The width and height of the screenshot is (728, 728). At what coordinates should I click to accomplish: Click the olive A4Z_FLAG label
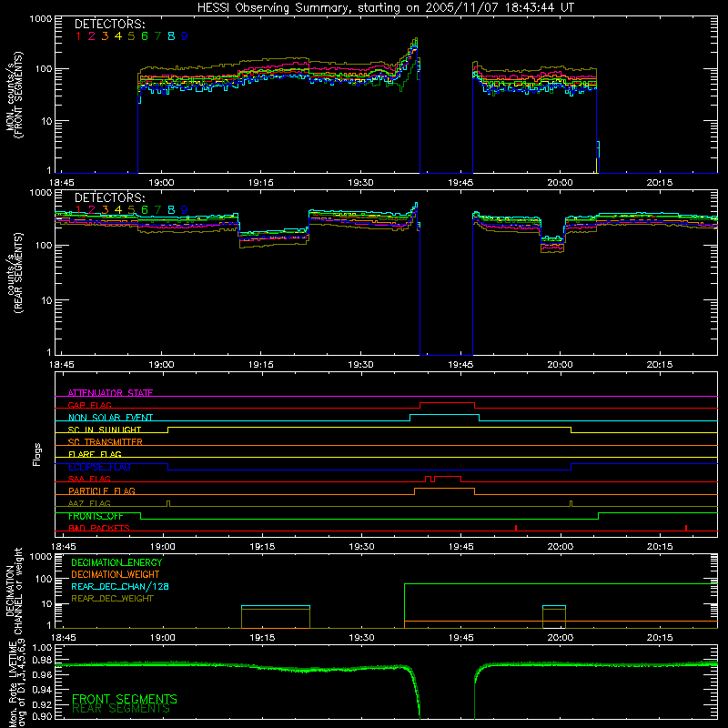[x=89, y=503]
